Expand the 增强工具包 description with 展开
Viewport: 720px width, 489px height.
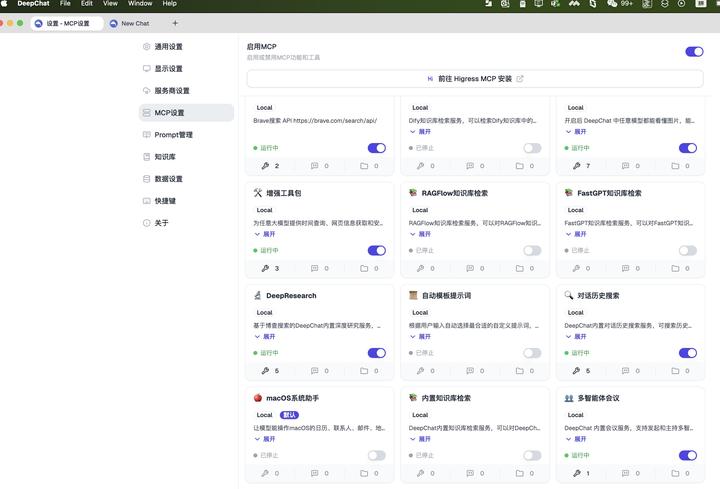tap(264, 234)
